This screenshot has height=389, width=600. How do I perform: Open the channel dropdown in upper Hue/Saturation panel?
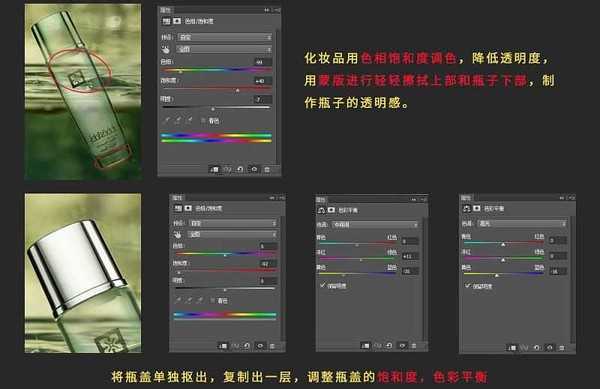[x=224, y=49]
